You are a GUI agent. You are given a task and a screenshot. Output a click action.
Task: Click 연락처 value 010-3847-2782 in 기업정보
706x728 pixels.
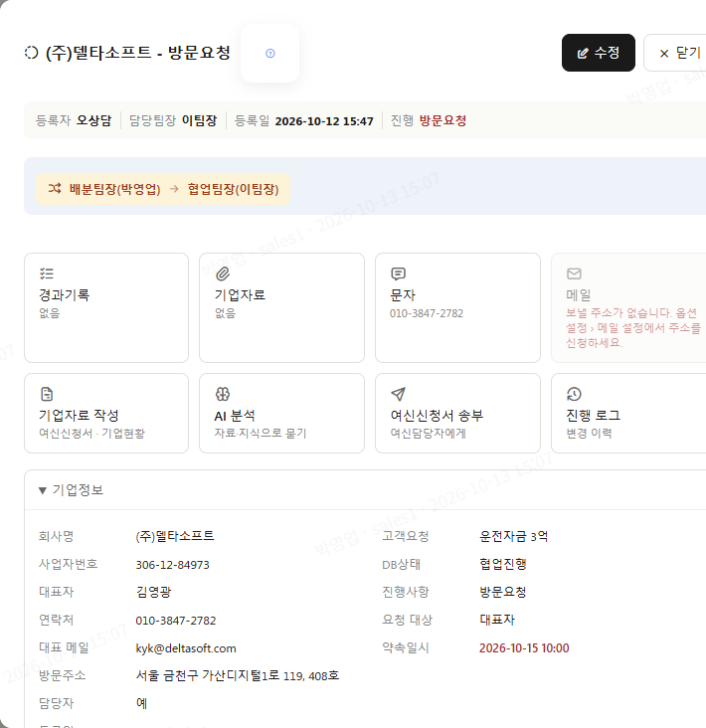pos(176,621)
